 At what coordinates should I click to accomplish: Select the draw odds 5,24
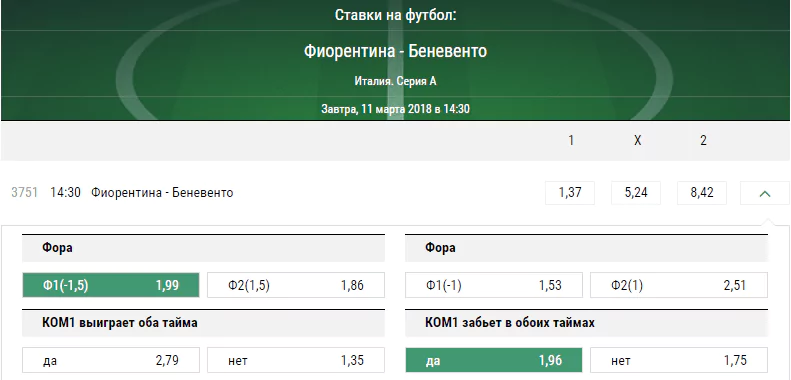(x=636, y=193)
